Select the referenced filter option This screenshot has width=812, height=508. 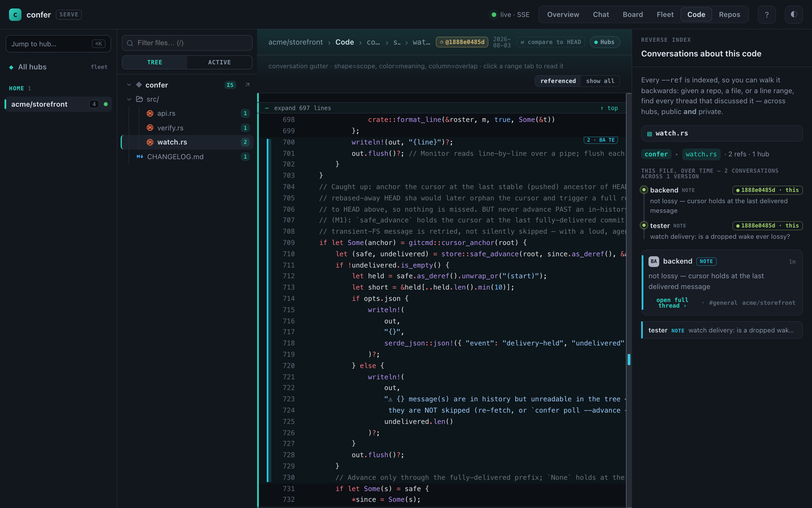(x=558, y=81)
